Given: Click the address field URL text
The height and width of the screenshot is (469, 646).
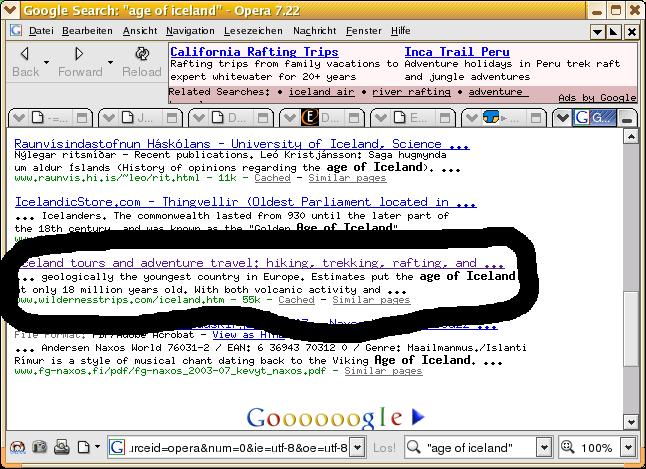Looking at the screenshot, I should coord(239,448).
